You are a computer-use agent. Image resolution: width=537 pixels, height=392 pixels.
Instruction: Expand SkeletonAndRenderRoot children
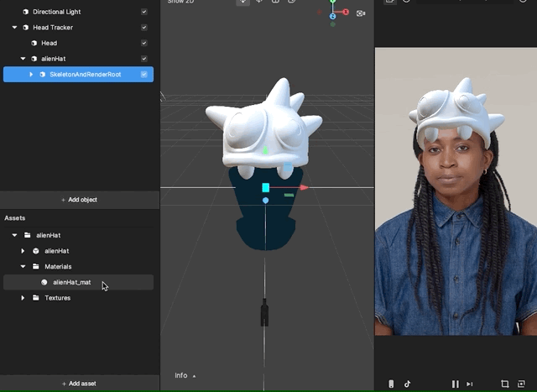click(x=31, y=75)
